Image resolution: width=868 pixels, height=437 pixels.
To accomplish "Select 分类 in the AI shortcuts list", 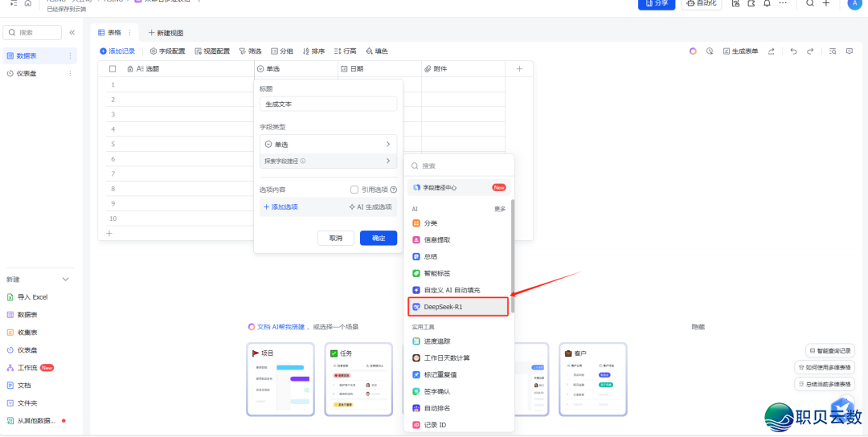I will click(458, 223).
